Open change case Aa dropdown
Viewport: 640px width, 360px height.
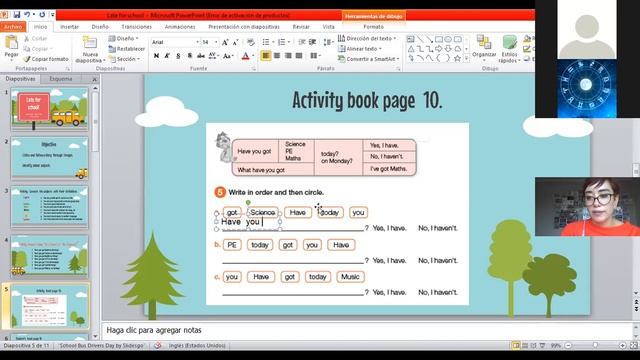[x=228, y=56]
